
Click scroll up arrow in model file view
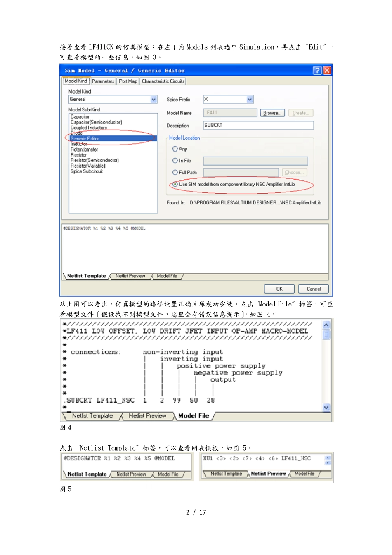coord(326,325)
